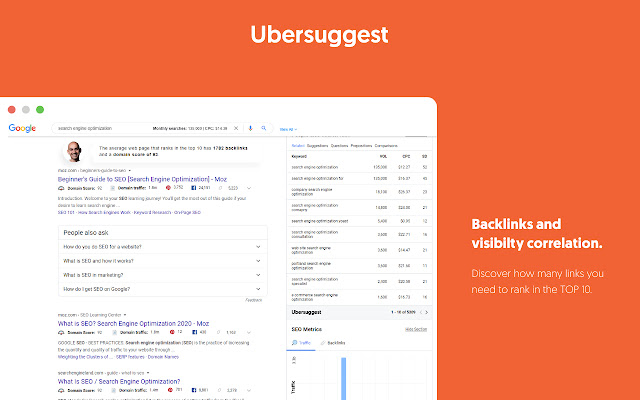640x400 pixels.
Task: Click the Pinterest icon under Beginner's Guide result
Action: click(x=168, y=188)
